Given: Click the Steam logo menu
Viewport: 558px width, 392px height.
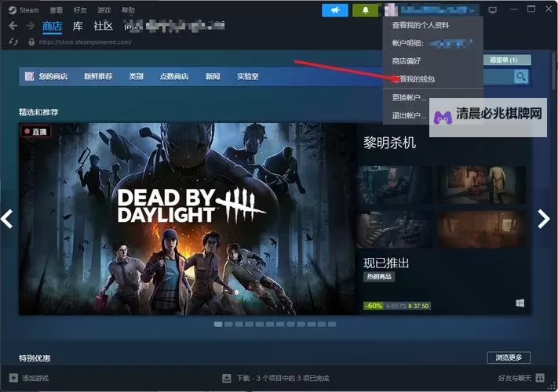Looking at the screenshot, I should (24, 10).
